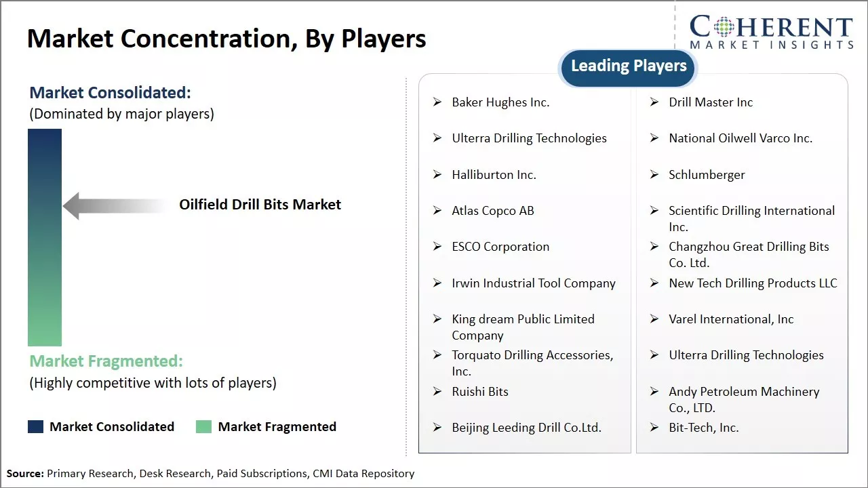Screen dimensions: 868x488
Task: Select the bullet arrow beside Ruishi Bits
Action: pos(437,392)
